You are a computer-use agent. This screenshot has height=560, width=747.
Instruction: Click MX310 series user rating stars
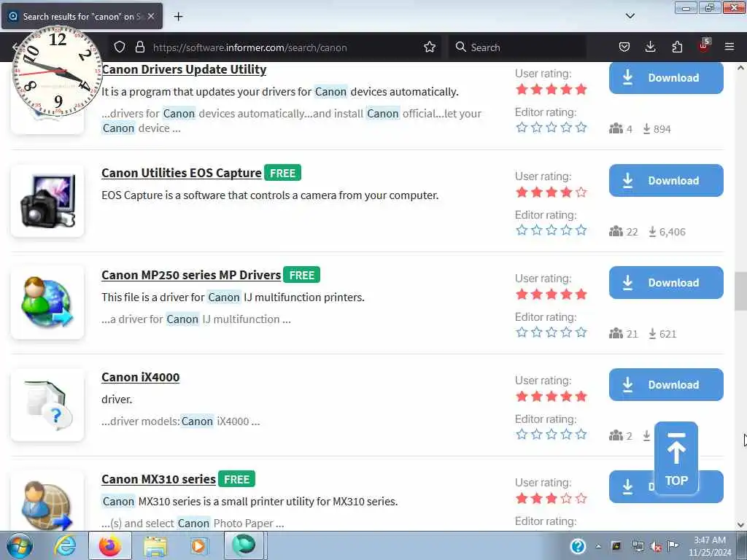tap(551, 499)
